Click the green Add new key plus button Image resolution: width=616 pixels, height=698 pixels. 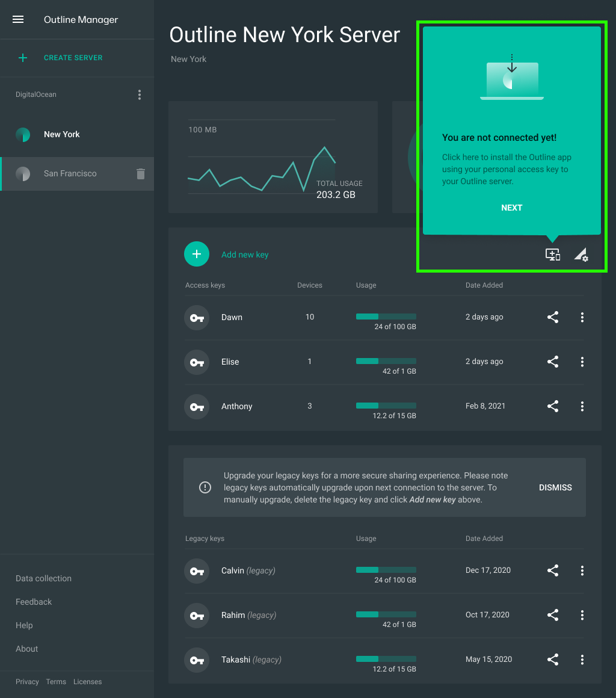197,255
